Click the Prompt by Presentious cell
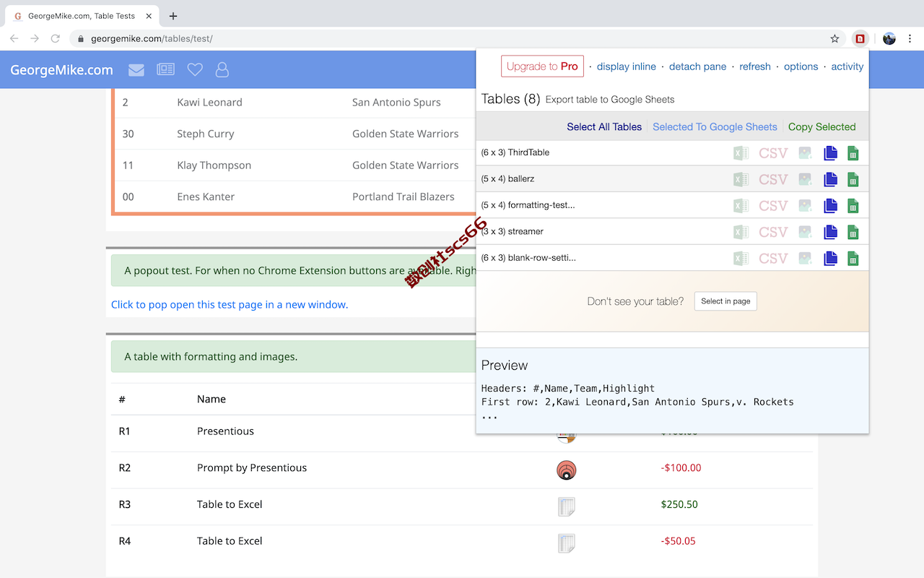This screenshot has width=924, height=578. point(252,468)
